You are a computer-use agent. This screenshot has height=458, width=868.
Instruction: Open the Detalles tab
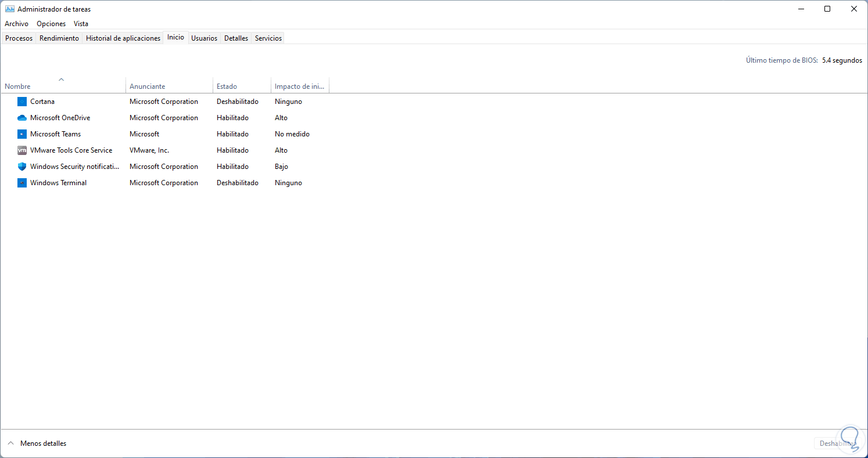tap(236, 38)
